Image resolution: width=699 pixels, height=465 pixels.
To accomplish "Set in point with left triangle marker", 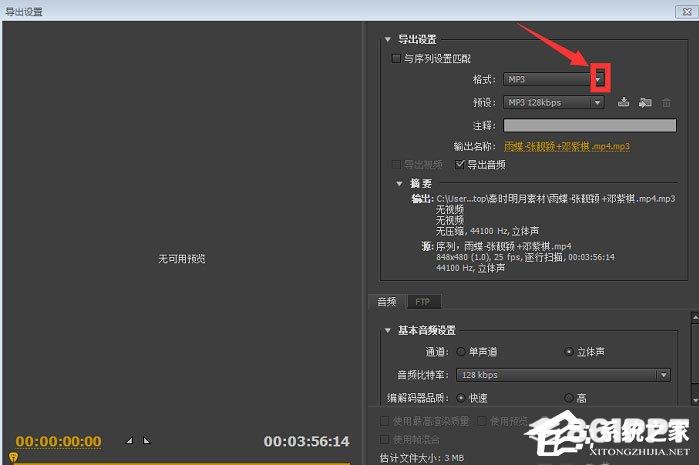I will (x=129, y=440).
